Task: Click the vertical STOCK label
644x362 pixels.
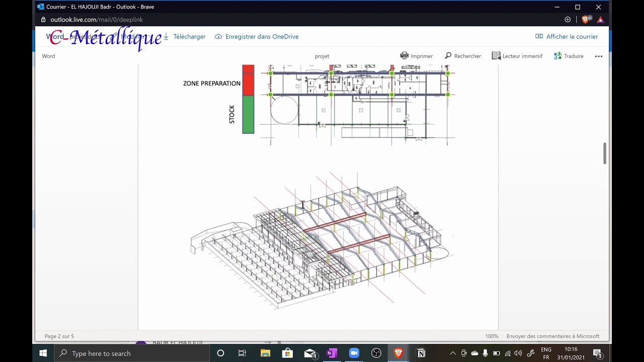Action: click(x=232, y=114)
